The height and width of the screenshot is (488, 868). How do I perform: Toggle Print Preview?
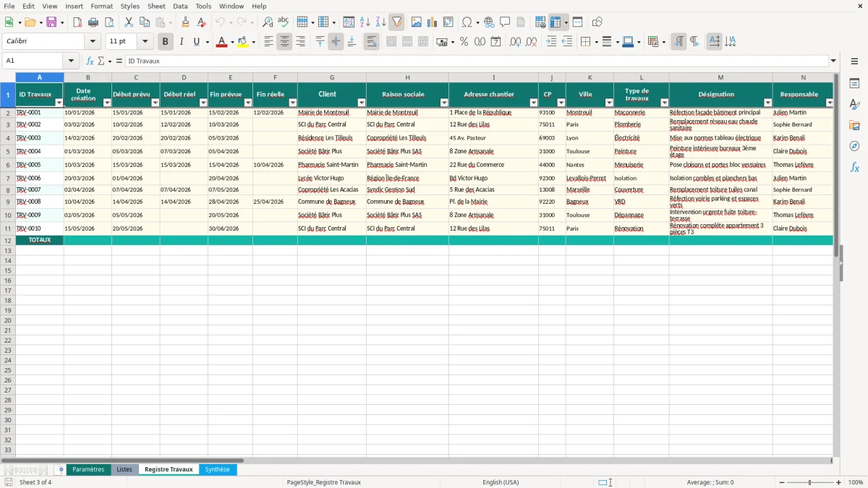pyautogui.click(x=109, y=22)
